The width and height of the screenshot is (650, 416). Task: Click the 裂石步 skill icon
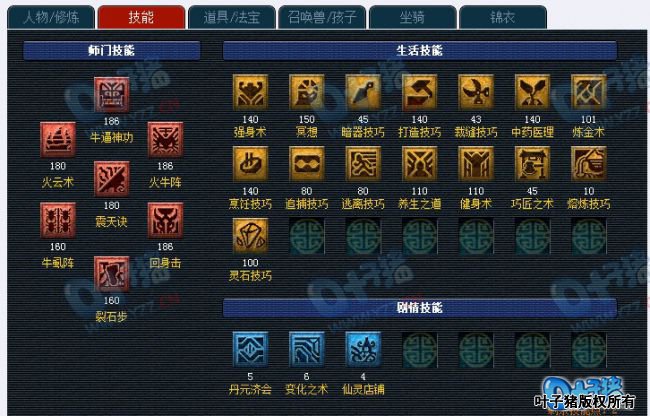(x=112, y=274)
